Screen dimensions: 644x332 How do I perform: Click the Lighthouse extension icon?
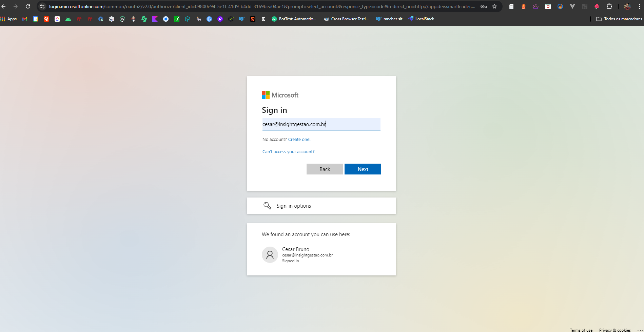point(524,6)
